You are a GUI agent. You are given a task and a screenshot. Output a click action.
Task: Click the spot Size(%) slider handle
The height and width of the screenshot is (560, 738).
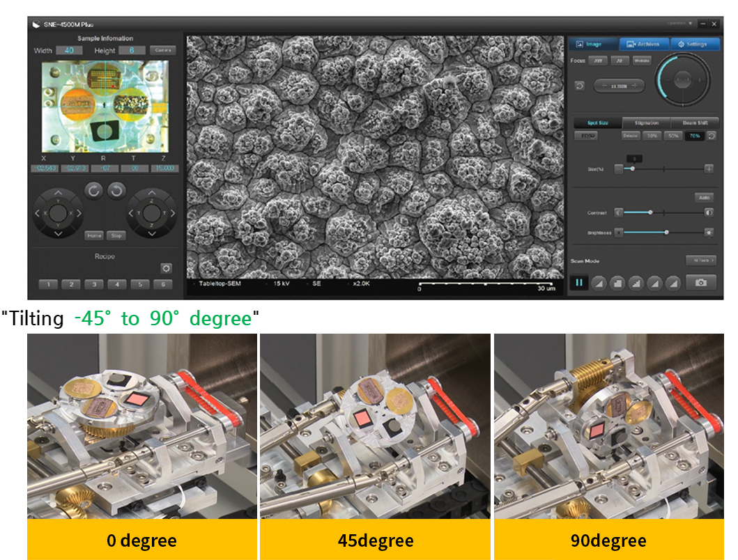coord(633,169)
